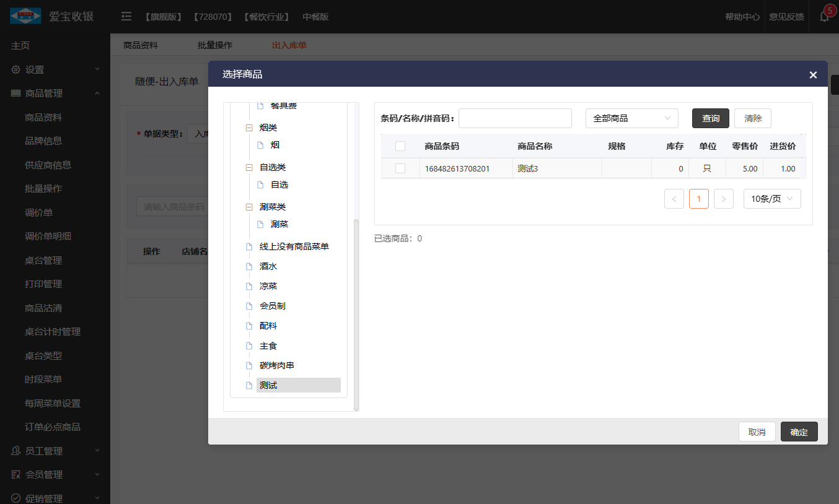839x504 pixels.
Task: Click the 员工管理 people icon
Action: 16,451
